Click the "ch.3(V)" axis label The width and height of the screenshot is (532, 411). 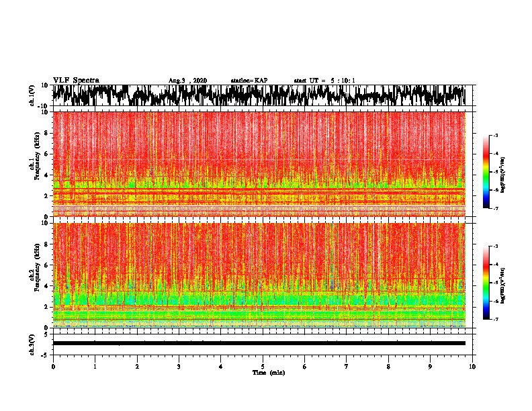pos(32,345)
